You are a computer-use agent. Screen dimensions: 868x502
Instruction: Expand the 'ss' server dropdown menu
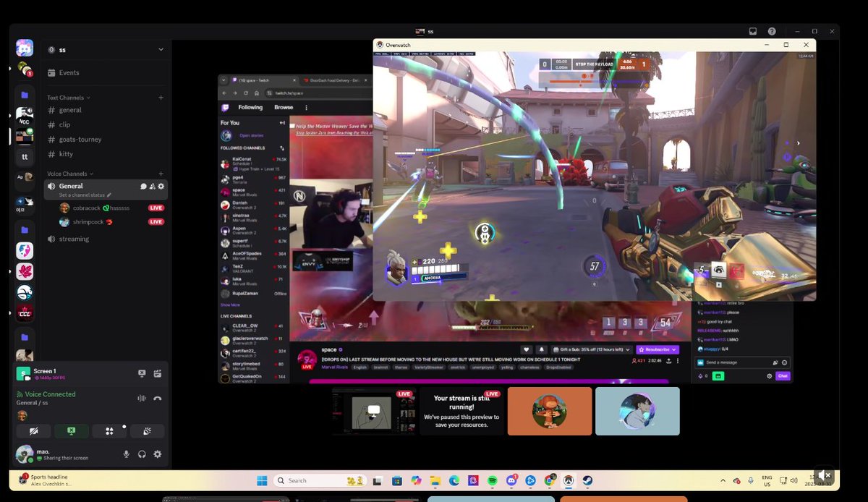[161, 50]
